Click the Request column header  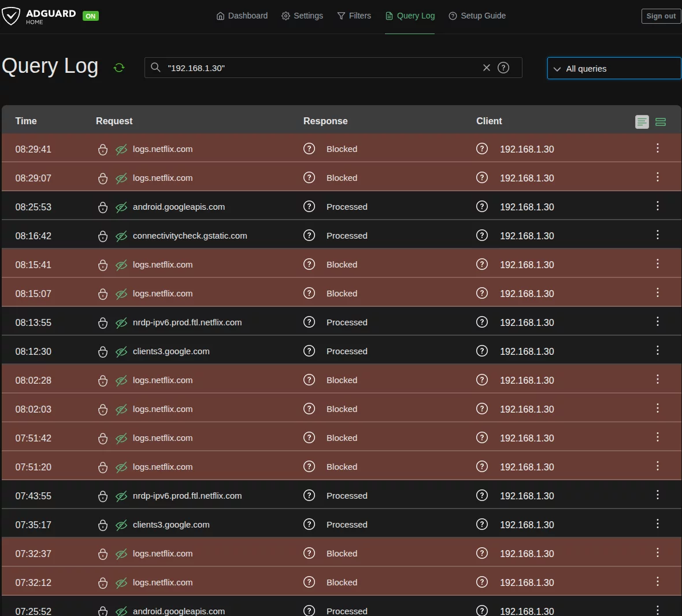click(x=114, y=121)
